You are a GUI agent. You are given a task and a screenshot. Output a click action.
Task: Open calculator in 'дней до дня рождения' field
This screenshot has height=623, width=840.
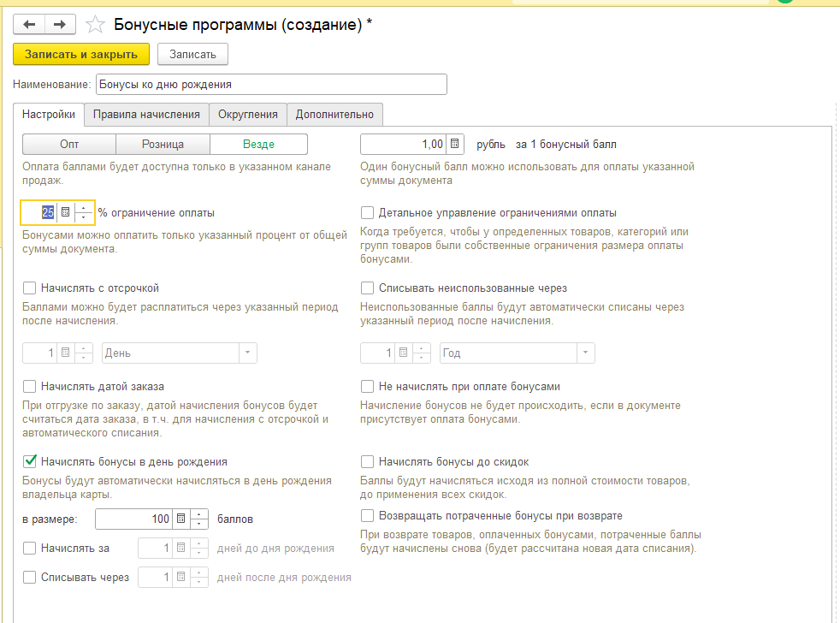[x=181, y=548]
